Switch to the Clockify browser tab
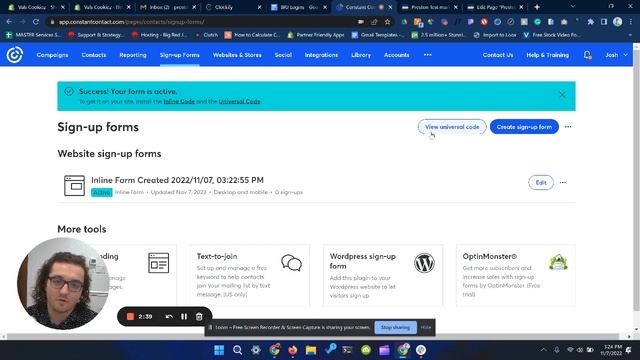 233,7
